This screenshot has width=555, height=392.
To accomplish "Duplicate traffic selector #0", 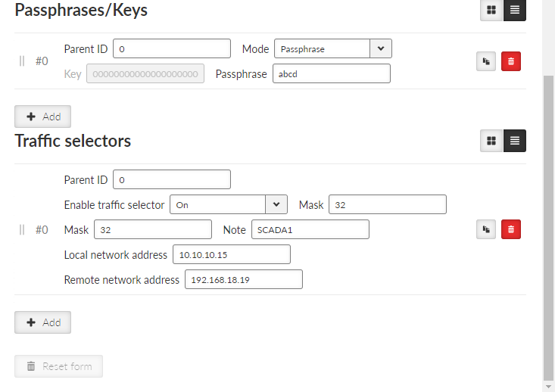I will pos(486,229).
